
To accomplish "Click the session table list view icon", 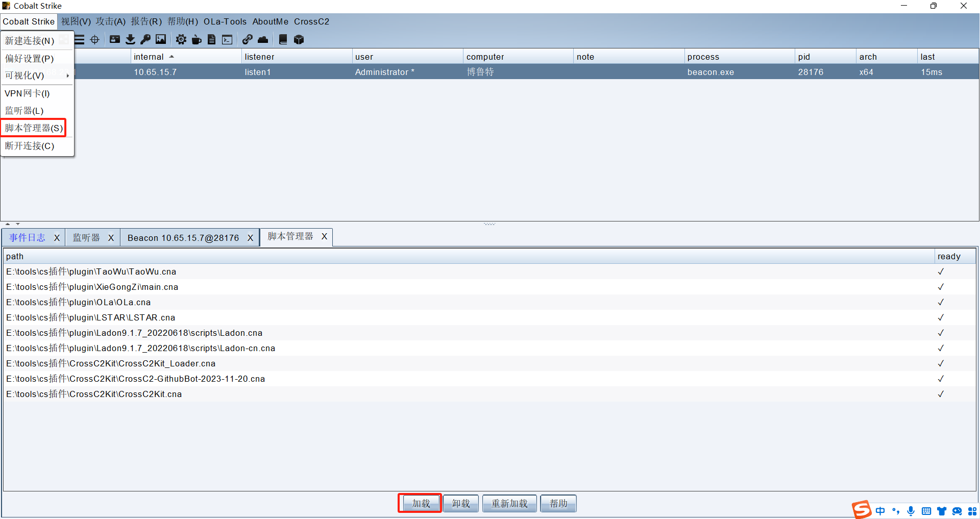I will tap(80, 40).
